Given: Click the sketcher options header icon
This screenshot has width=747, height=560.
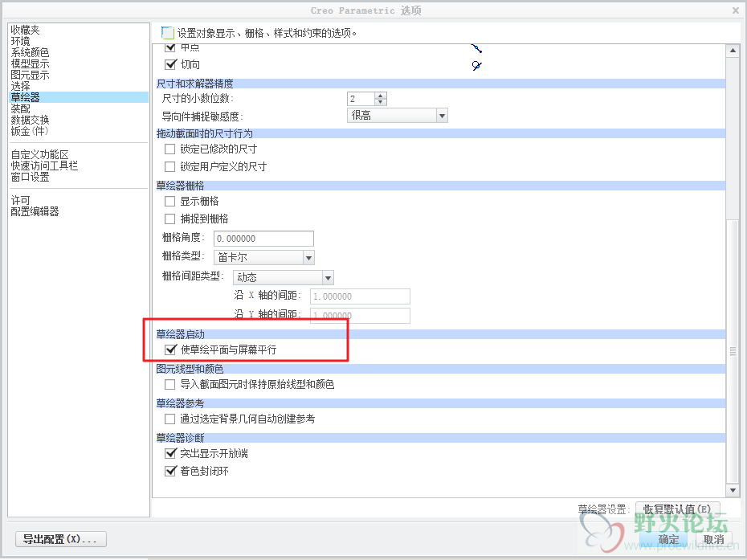Looking at the screenshot, I should (167, 32).
